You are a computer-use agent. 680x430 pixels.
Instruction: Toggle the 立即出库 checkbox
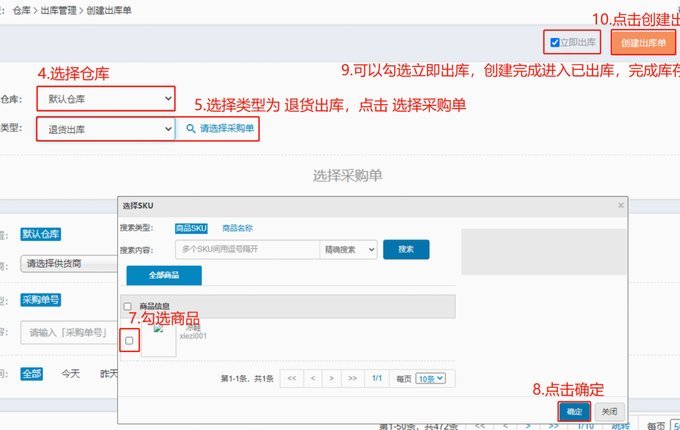[555, 42]
